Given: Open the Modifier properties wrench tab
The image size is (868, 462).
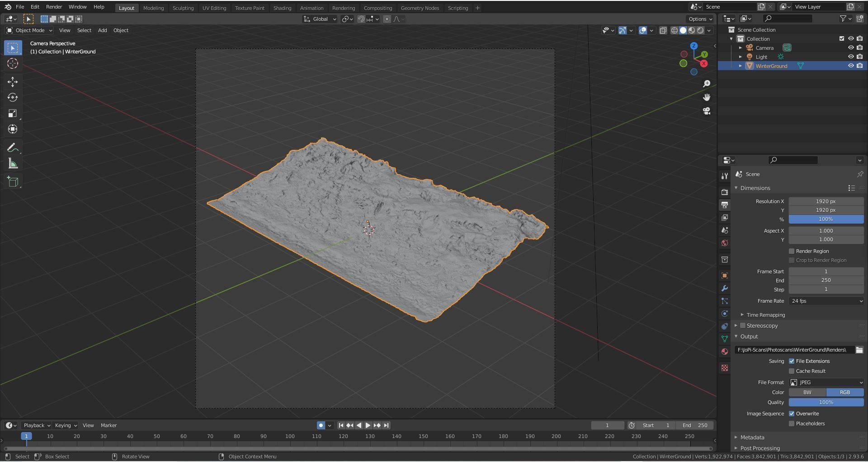Looking at the screenshot, I should click(725, 288).
